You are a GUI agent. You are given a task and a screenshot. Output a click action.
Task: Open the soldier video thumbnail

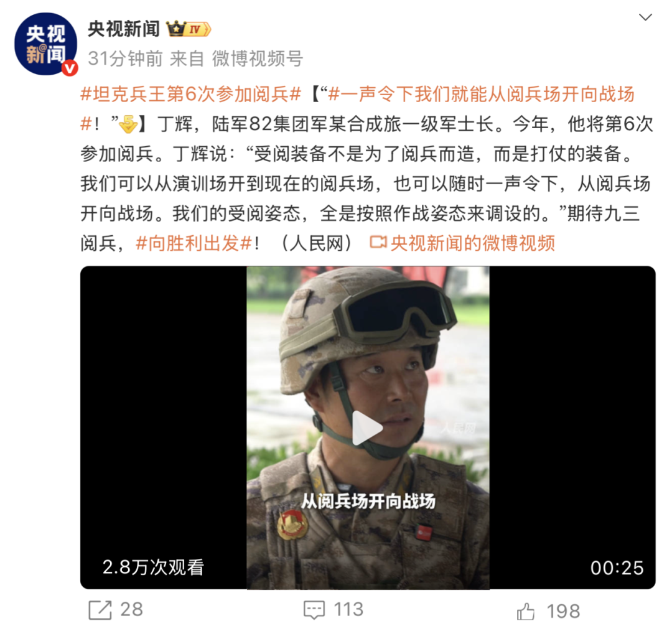point(368,428)
